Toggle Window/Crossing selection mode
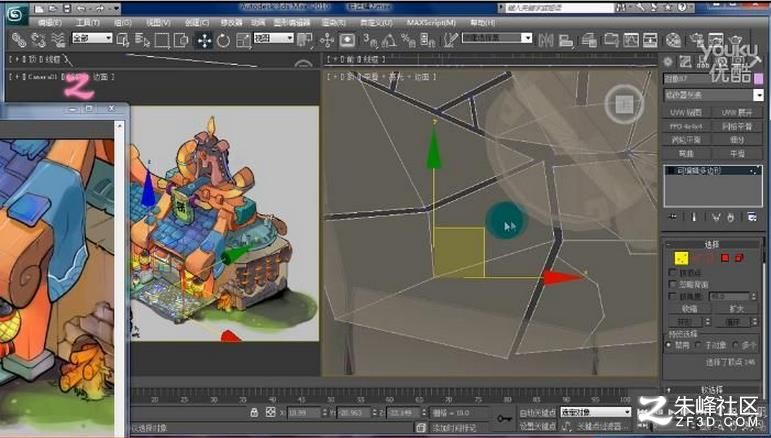The image size is (771, 438). [x=181, y=40]
